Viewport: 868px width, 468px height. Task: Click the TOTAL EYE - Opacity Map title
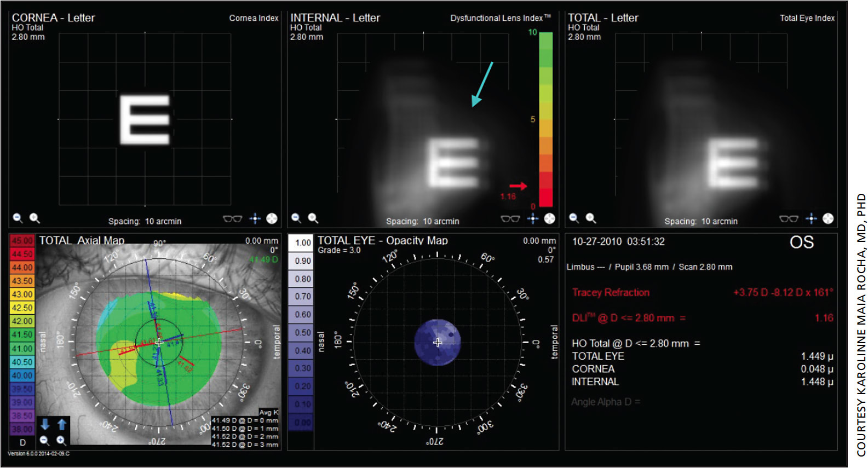(x=383, y=240)
